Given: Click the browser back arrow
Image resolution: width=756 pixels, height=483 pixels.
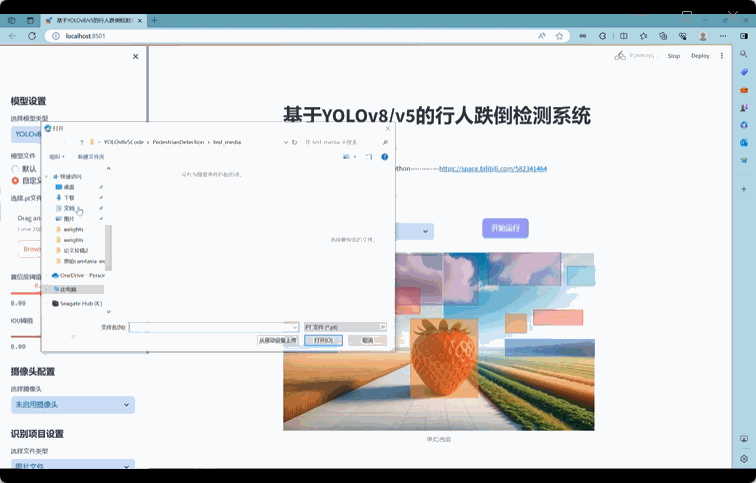Looking at the screenshot, I should tap(13, 36).
